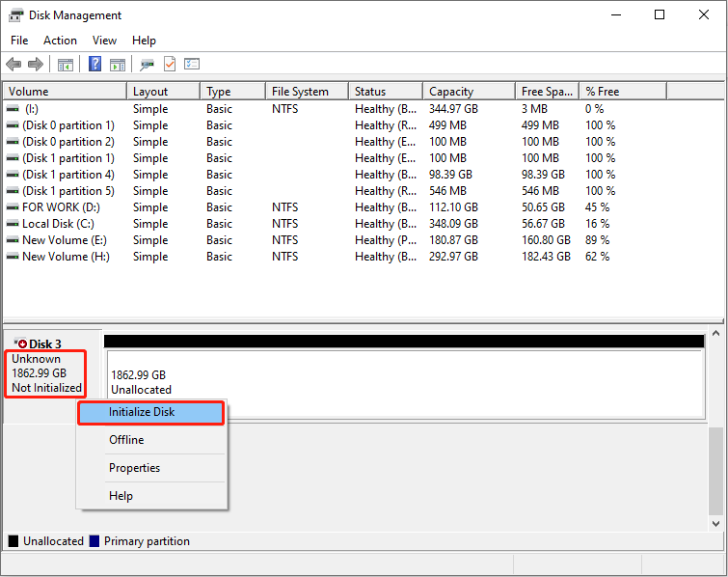Select the Disk 3 error disk icon
This screenshot has width=728, height=577.
click(20, 343)
